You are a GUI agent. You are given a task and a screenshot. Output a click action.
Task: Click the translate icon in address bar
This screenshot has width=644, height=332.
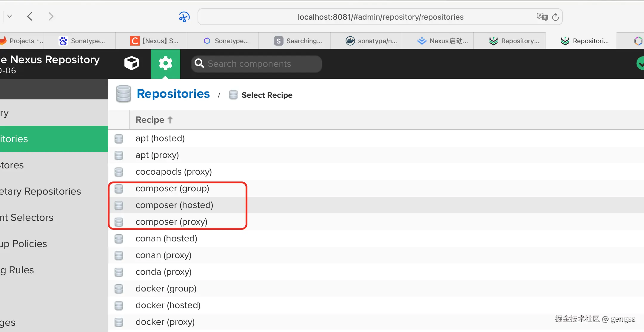[x=542, y=17]
